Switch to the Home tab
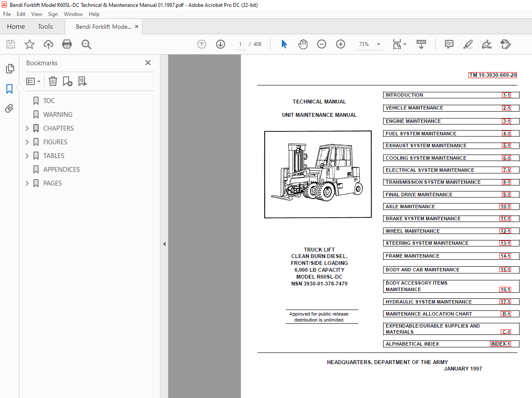The height and width of the screenshot is (398, 532). point(16,27)
